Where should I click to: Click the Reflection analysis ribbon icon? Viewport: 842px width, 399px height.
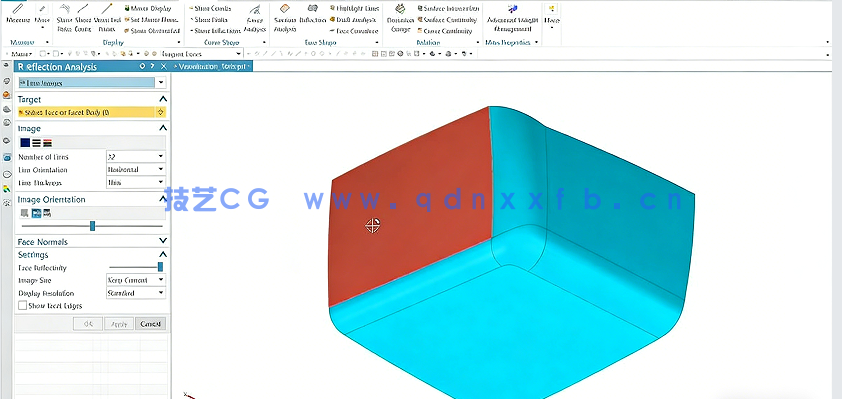click(x=312, y=8)
